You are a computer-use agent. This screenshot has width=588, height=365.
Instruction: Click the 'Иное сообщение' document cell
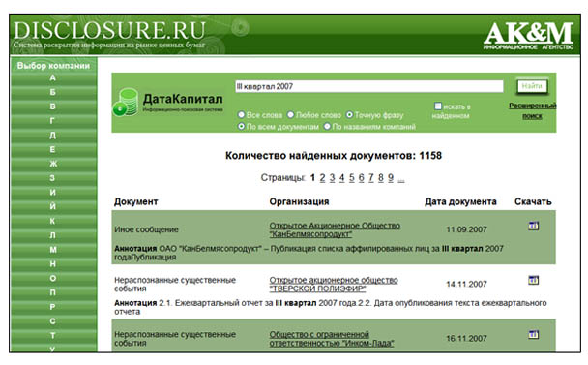click(146, 229)
